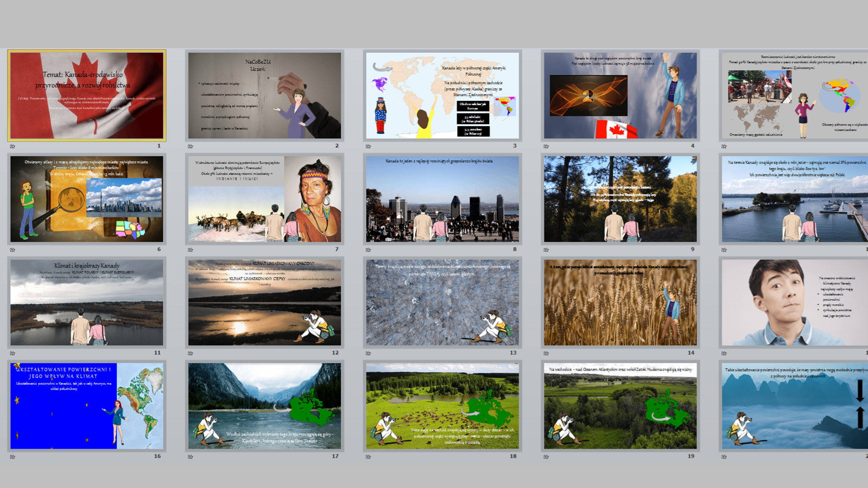Click the transition star under slide 12
The height and width of the screenshot is (488, 868).
pos(190,353)
